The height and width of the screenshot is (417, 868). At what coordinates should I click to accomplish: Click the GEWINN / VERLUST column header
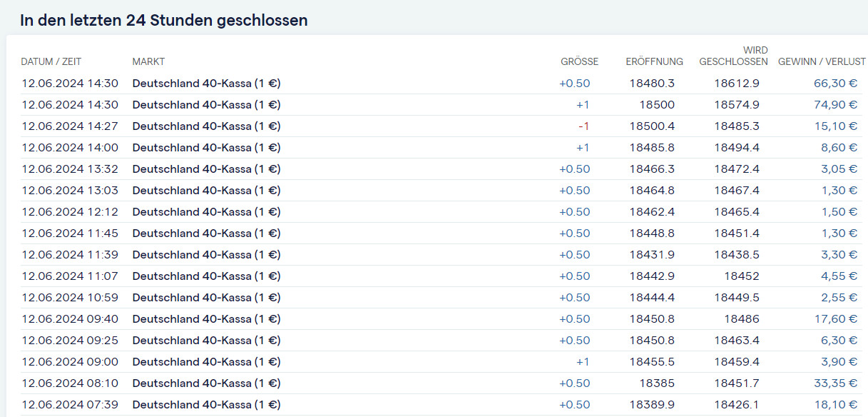(822, 61)
